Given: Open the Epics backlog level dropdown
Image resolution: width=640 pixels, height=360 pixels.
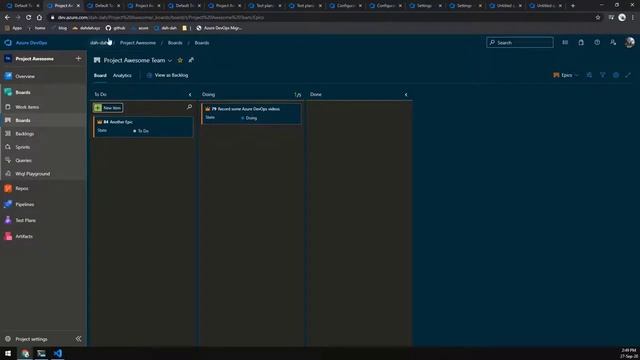Looking at the screenshot, I should (566, 75).
